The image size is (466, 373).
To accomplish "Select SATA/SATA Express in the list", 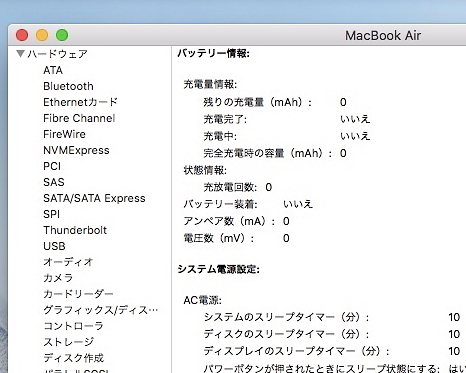I will click(94, 198).
